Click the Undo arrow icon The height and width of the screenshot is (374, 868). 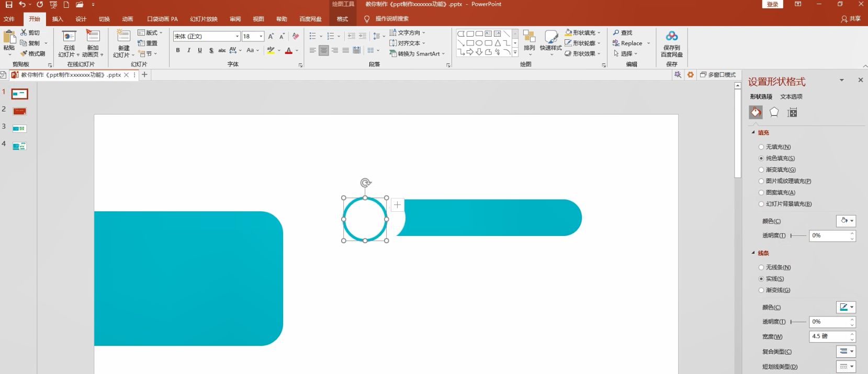(x=22, y=4)
